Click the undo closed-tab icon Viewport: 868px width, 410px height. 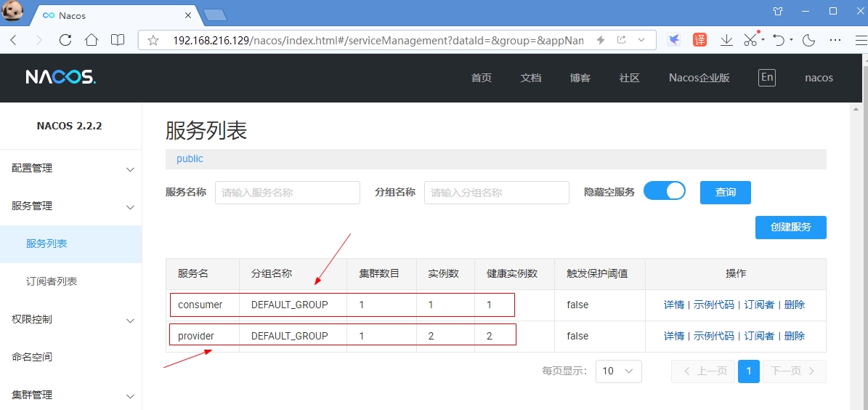click(779, 40)
